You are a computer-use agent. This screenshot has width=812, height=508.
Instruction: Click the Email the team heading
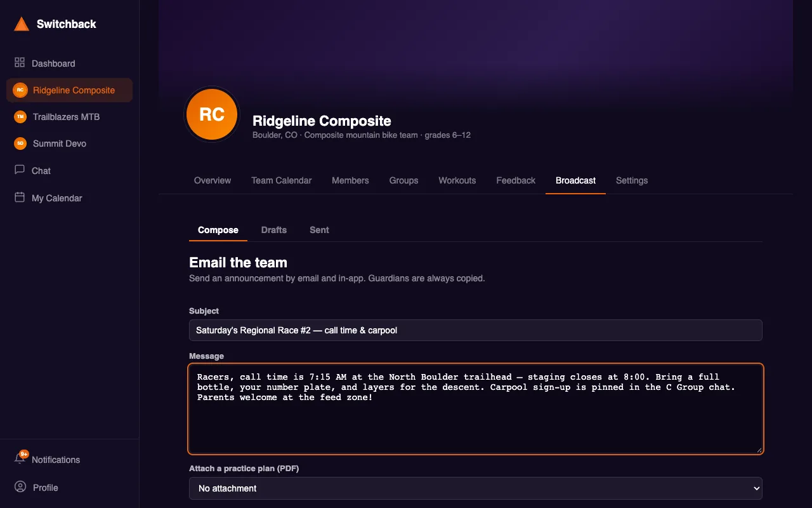click(238, 262)
